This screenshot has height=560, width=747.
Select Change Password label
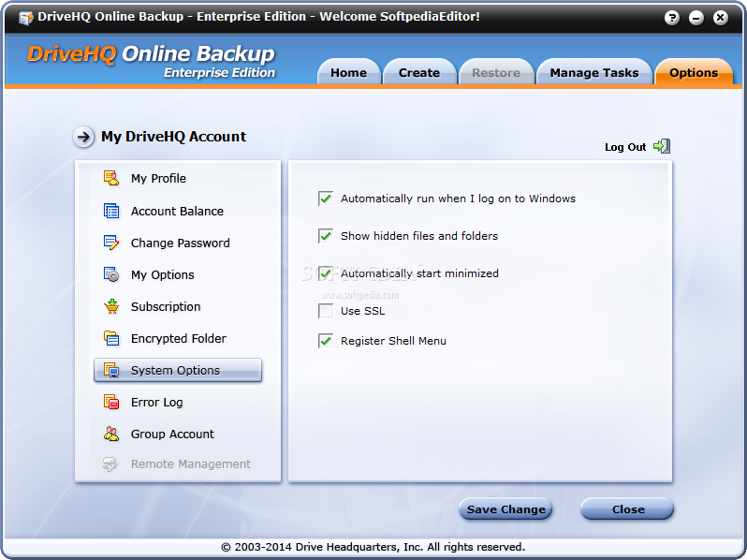point(180,243)
